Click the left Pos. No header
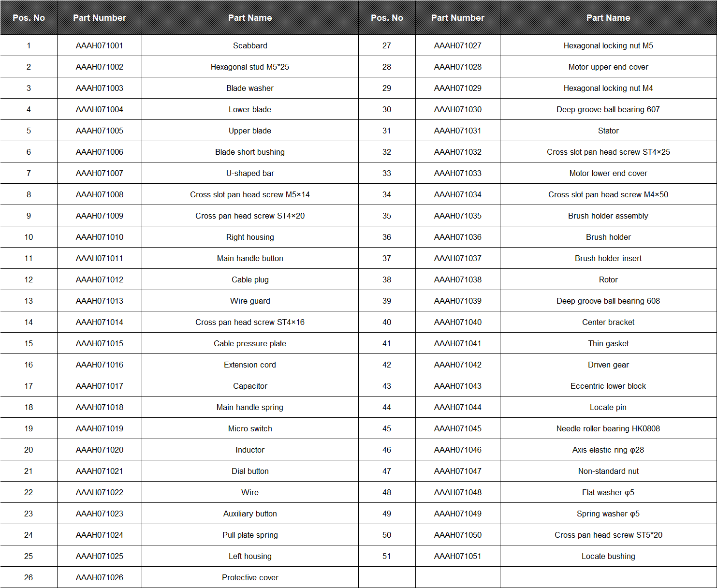 (29, 18)
